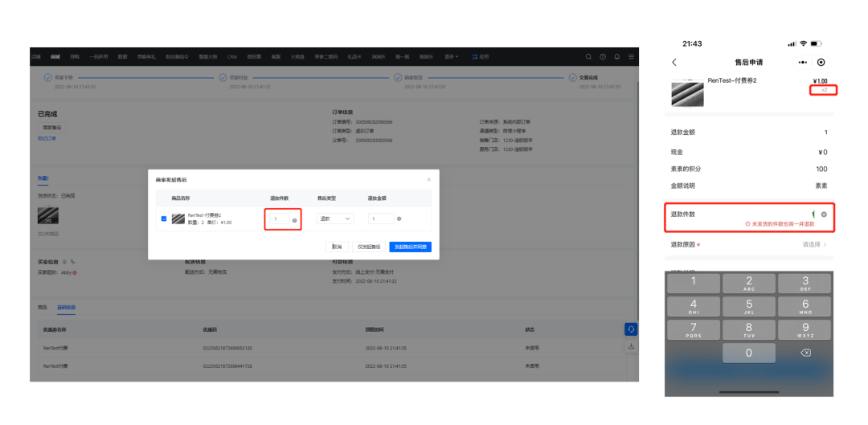Tap the phone's 退款件数 input value
This screenshot has width=868, height=425.
tap(813, 215)
